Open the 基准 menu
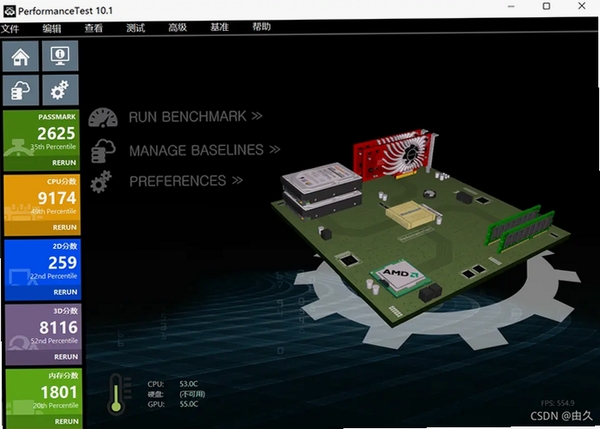This screenshot has height=429, width=600. (x=219, y=27)
